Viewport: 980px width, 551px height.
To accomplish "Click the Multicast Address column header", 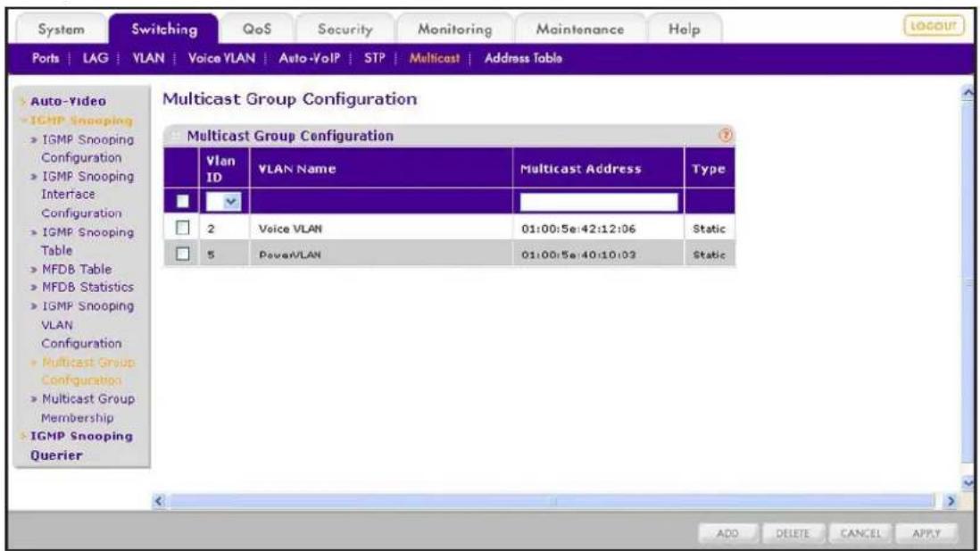I will 598,168.
